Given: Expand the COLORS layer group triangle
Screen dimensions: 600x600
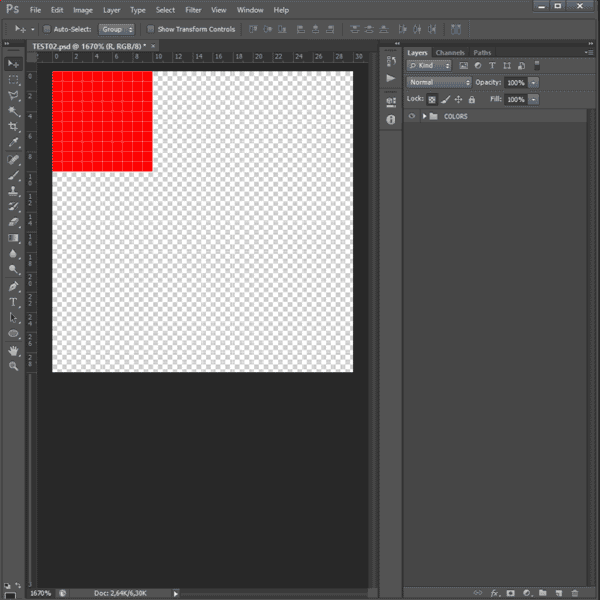Looking at the screenshot, I should (x=424, y=116).
